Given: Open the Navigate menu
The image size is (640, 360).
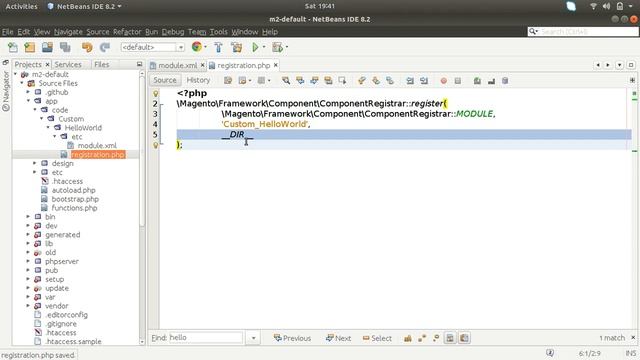Looking at the screenshot, I should (x=68, y=31).
